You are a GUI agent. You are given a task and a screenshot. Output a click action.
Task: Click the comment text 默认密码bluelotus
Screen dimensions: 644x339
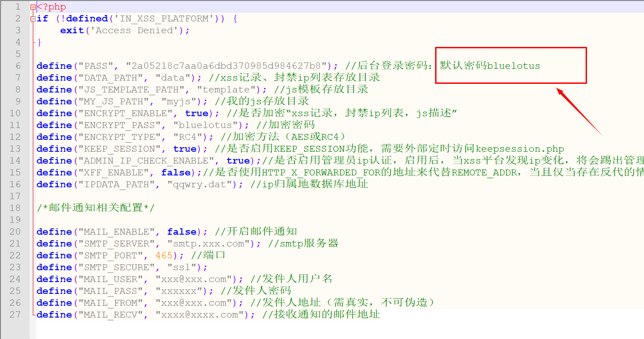click(x=490, y=66)
